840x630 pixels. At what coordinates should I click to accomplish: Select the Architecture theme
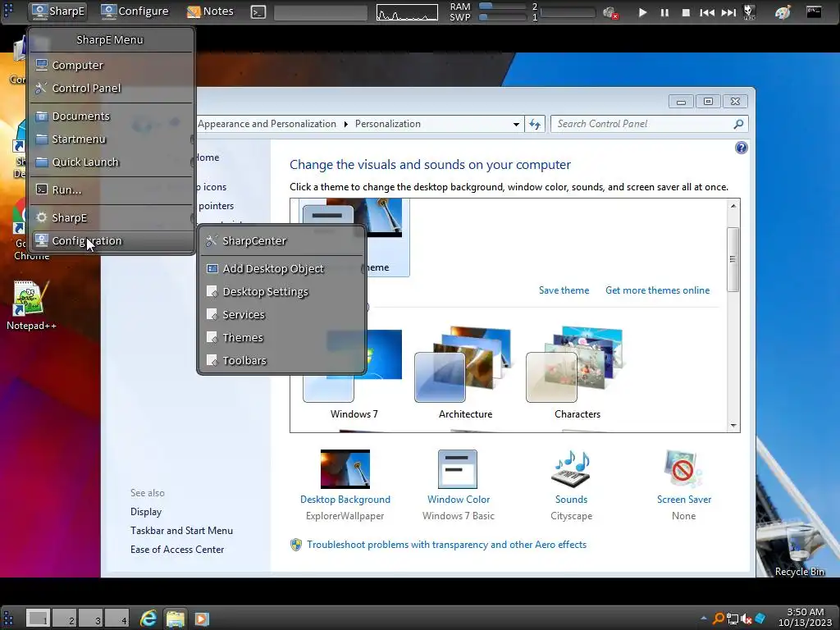click(x=465, y=374)
